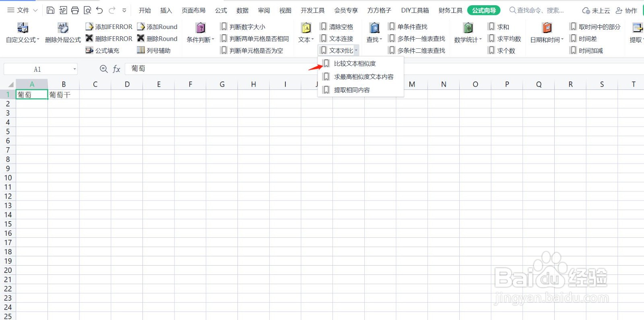
Task: Select the 公式向导 tab
Action: [484, 10]
